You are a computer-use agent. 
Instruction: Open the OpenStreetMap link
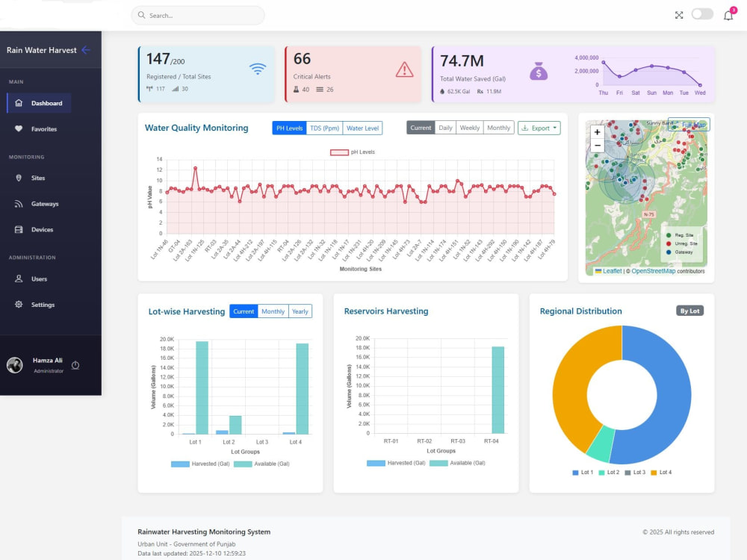click(x=653, y=271)
